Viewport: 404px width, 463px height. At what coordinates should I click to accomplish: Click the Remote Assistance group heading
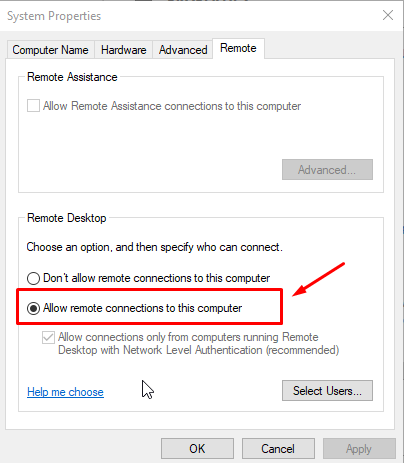point(72,77)
